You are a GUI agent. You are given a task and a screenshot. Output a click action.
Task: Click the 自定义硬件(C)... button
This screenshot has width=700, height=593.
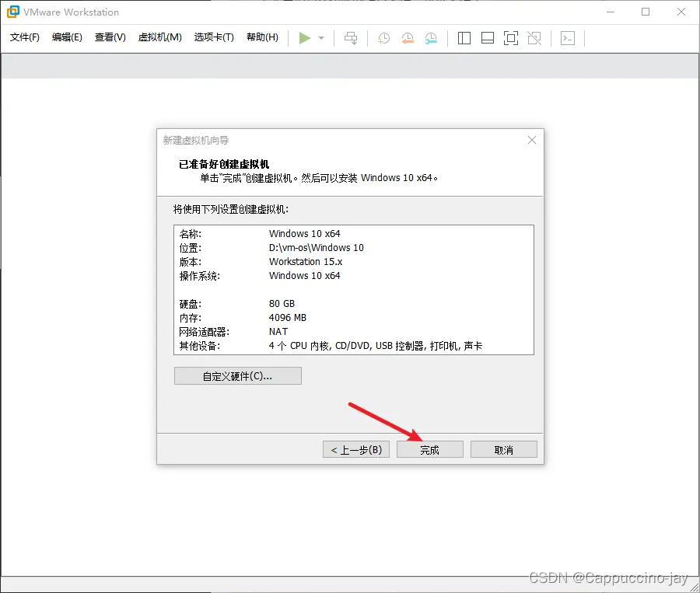(237, 375)
